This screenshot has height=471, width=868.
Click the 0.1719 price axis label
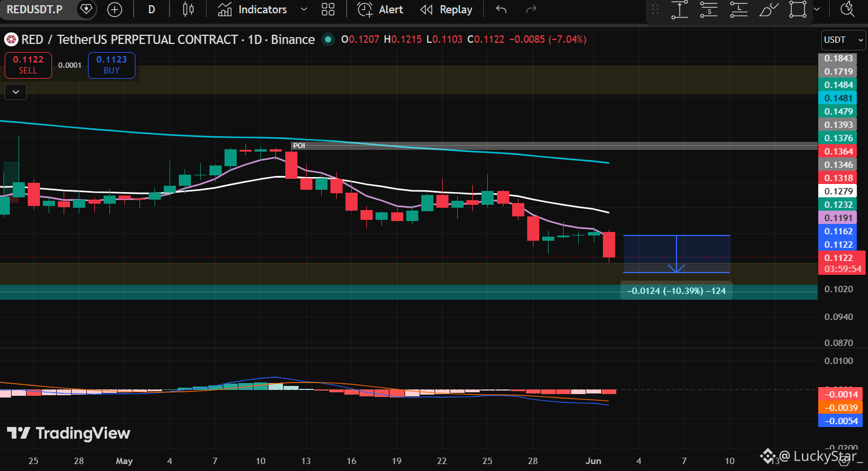pos(838,72)
